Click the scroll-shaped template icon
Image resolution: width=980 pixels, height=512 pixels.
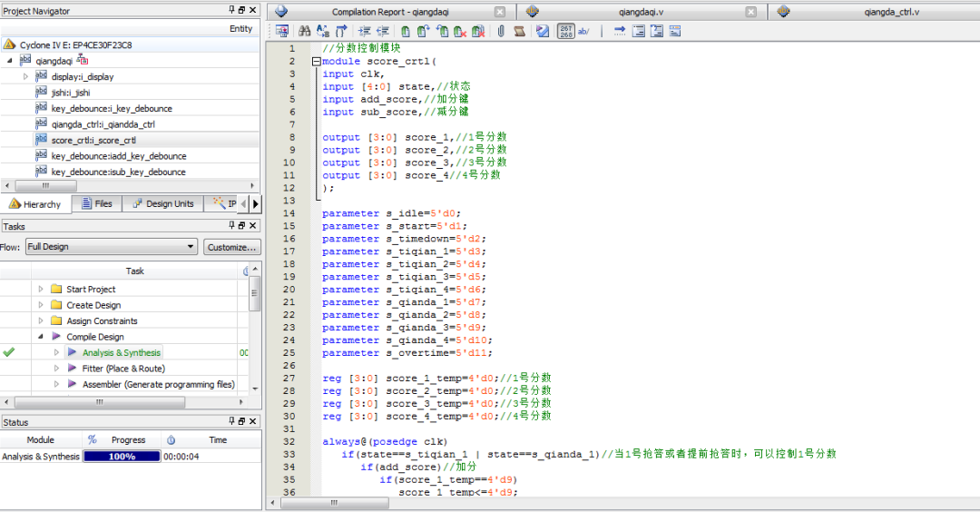pyautogui.click(x=519, y=31)
